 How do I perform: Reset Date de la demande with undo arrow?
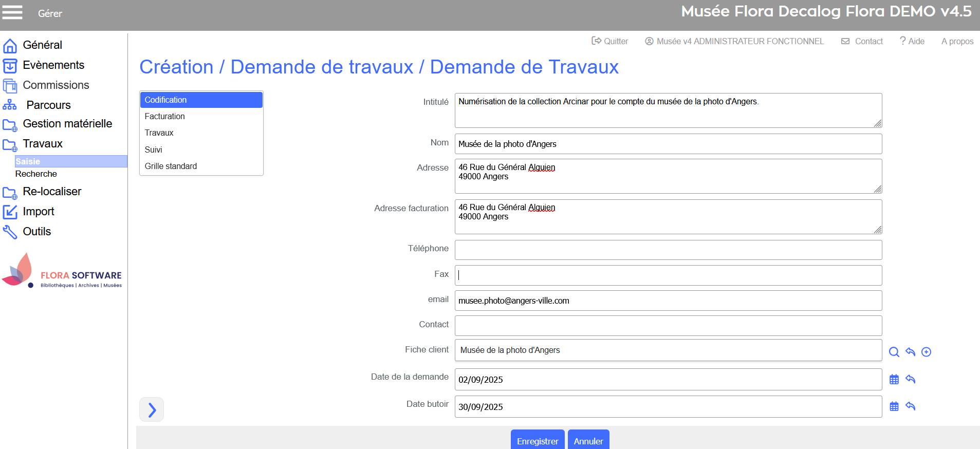click(910, 379)
